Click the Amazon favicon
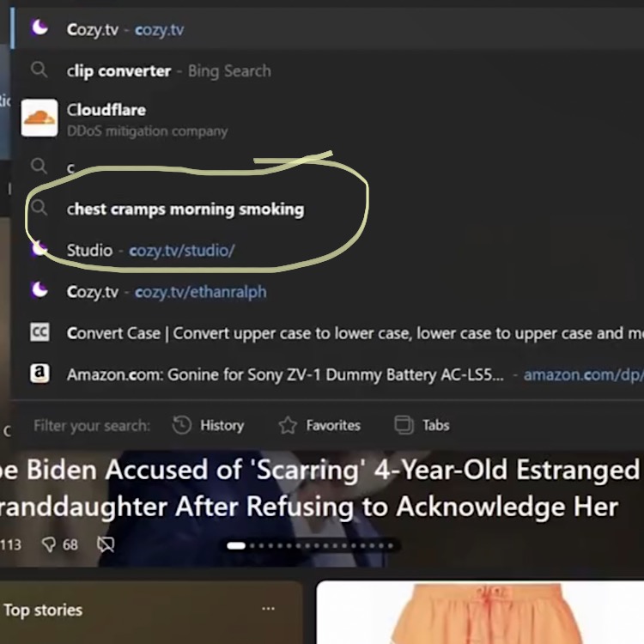The width and height of the screenshot is (644, 644). click(39, 373)
